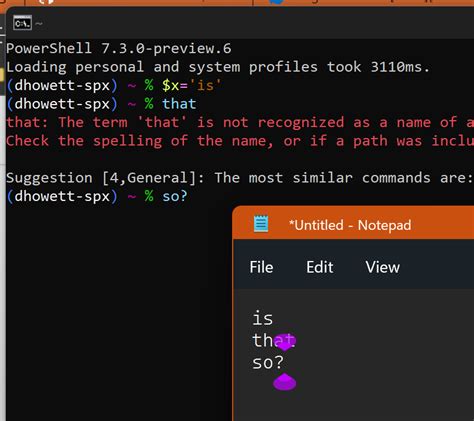Click the white icon at top-left orange bar
This screenshot has height=421, width=474.
46,2
